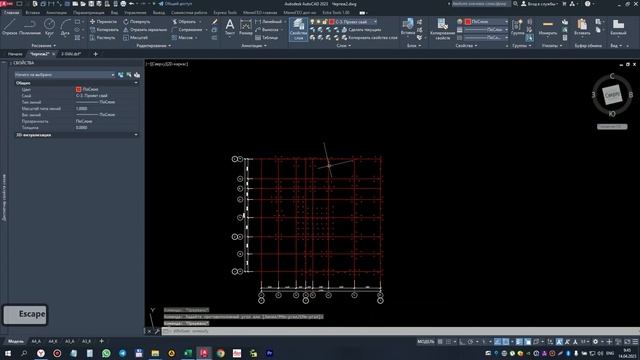Click the Массив (Array) tool
This screenshot has width=640, height=360.
tap(183, 38)
